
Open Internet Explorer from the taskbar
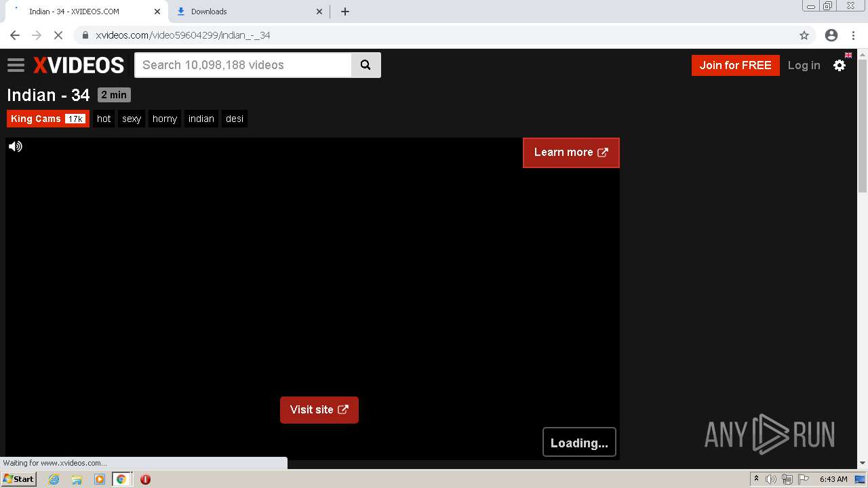coord(54,479)
